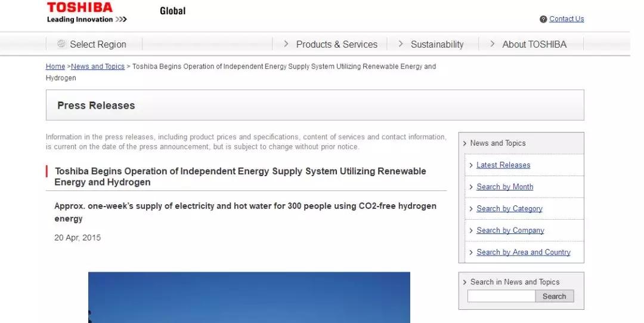Open the About TOSHIBA menu

(x=534, y=44)
